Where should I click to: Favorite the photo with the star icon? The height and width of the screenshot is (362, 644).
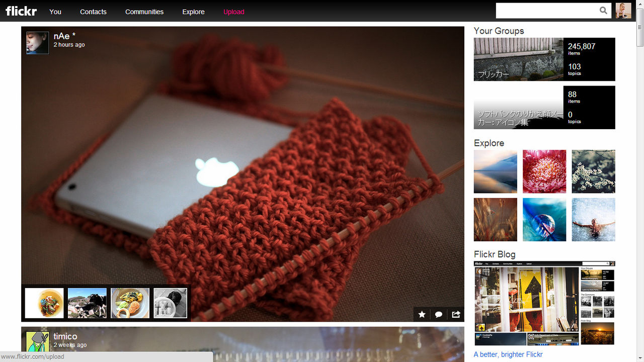pyautogui.click(x=422, y=314)
